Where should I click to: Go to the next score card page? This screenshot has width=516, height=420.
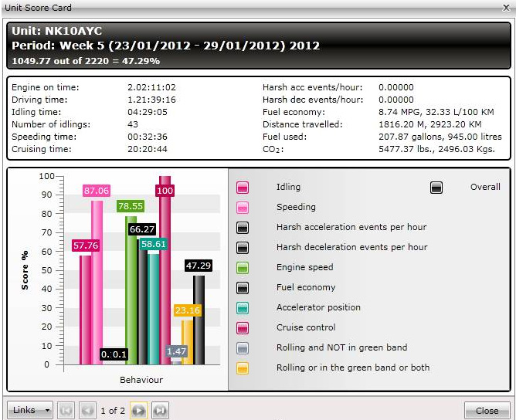138,411
